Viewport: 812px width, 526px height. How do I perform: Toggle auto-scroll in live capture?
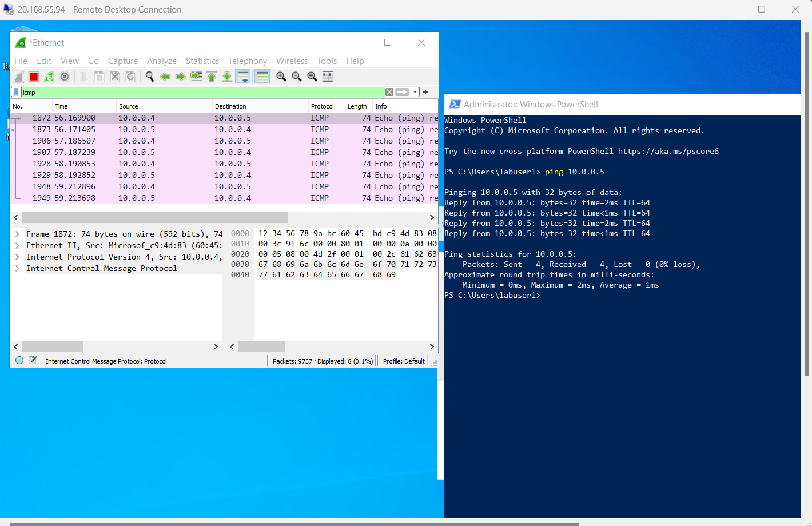coord(242,76)
